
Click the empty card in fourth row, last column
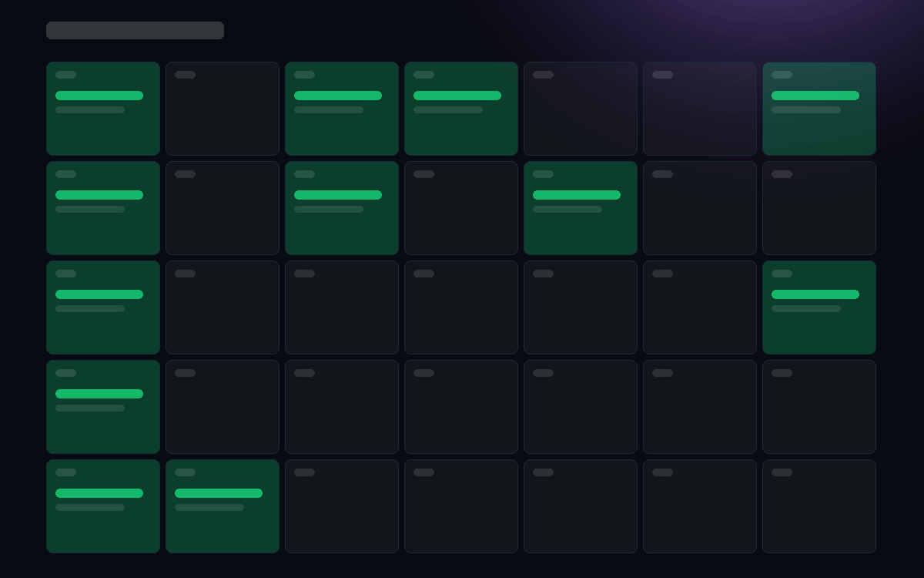coord(819,407)
